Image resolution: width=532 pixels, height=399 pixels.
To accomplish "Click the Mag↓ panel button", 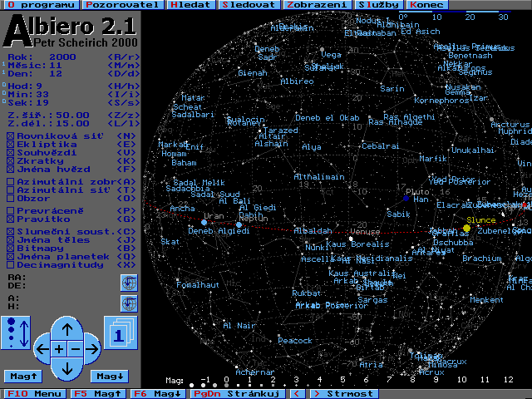I will click(x=110, y=377).
